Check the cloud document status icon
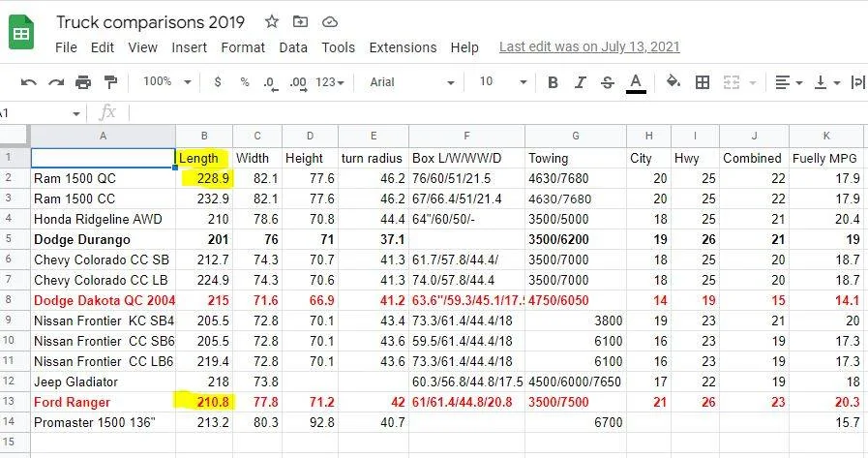 330,21
